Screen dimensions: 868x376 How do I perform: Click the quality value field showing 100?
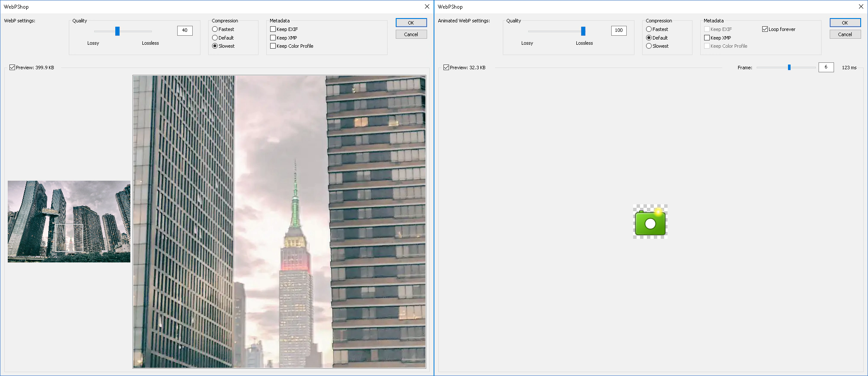coord(619,31)
